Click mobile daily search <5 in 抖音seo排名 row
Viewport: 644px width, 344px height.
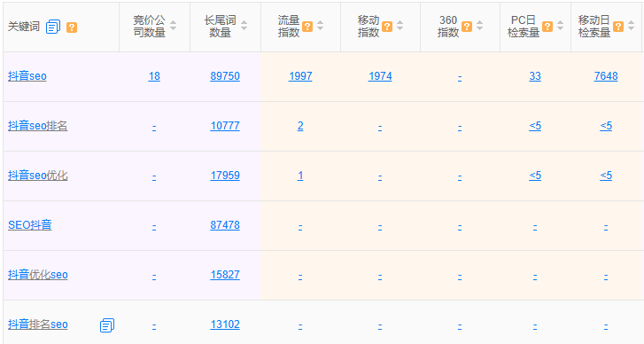click(x=606, y=126)
